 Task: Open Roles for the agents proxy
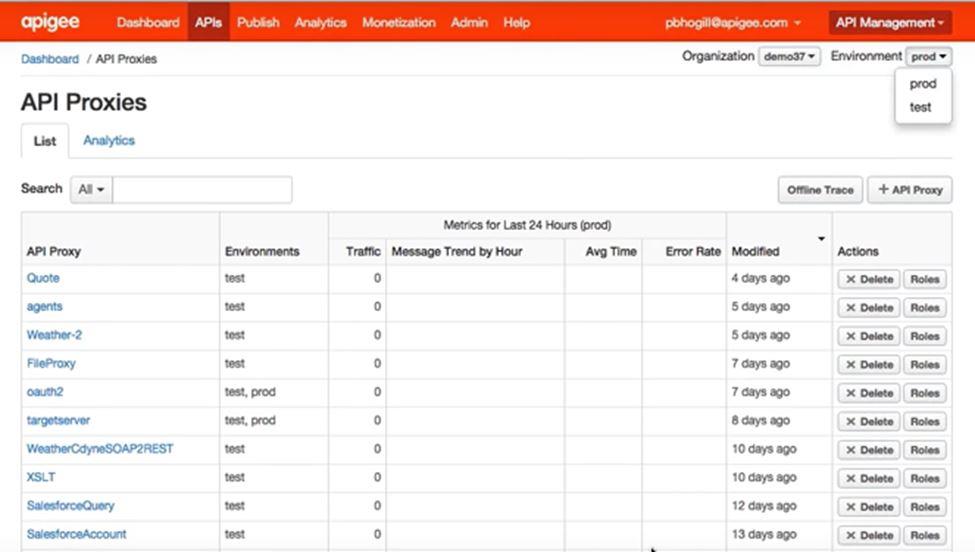click(925, 308)
